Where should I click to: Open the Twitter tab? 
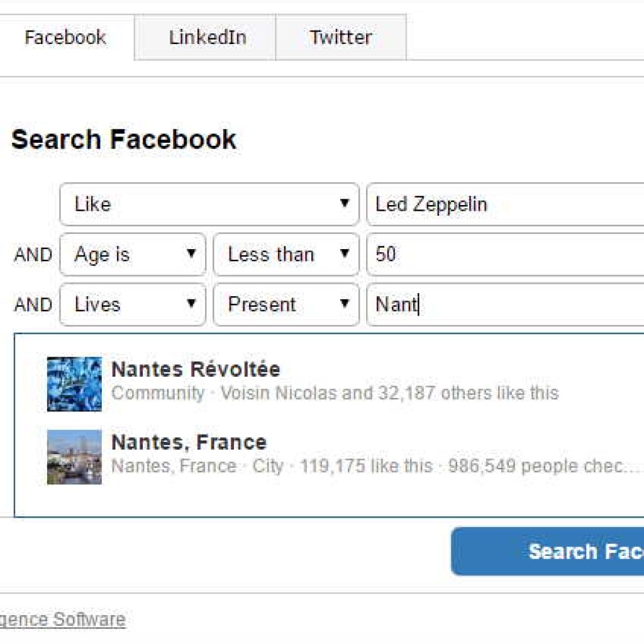341,37
